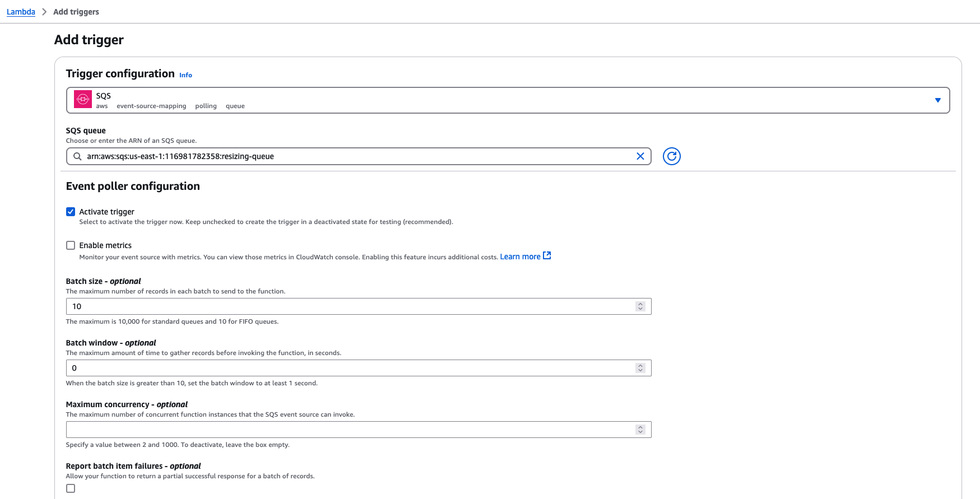
Task: Click the aws tag under SQS
Action: pos(102,106)
